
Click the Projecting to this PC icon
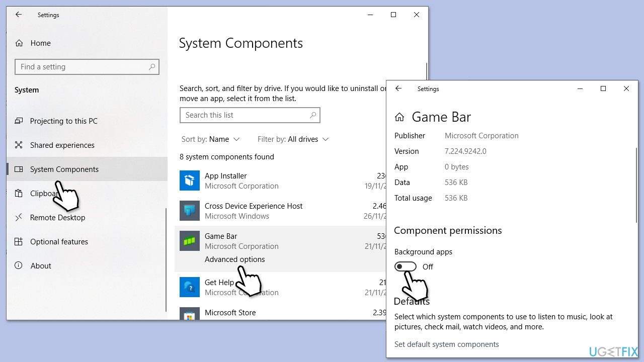(x=19, y=121)
